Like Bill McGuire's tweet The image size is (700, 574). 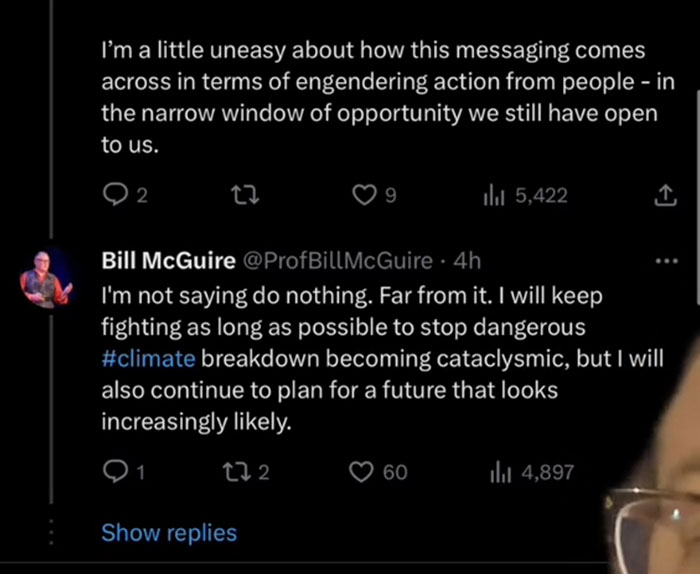[361, 472]
